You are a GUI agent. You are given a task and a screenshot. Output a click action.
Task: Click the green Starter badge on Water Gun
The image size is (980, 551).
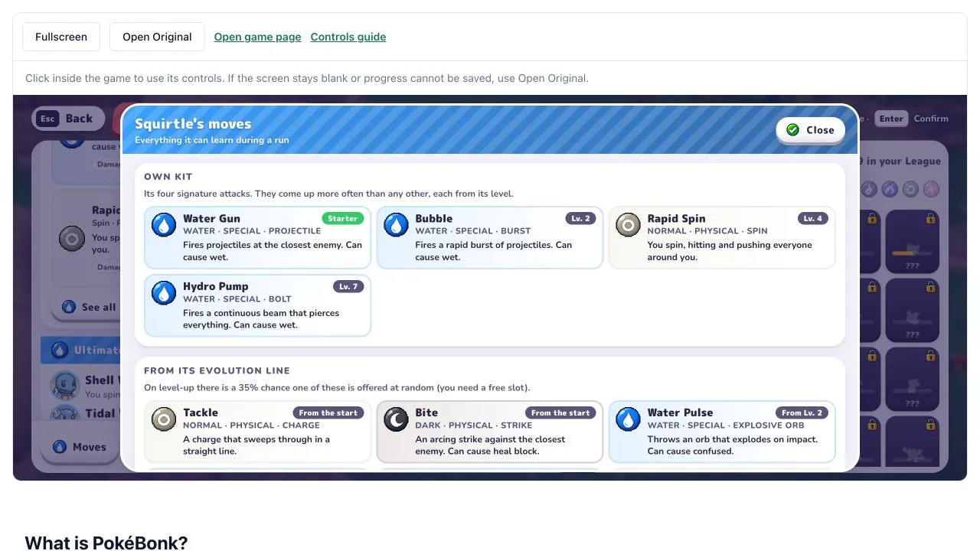point(342,219)
